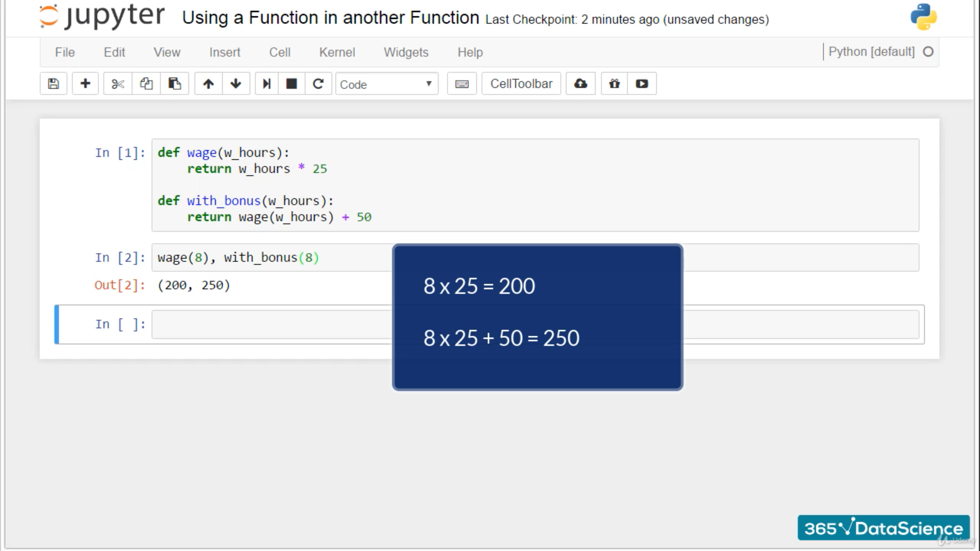Open command palette keyboard icon
The image size is (980, 551).
[462, 84]
